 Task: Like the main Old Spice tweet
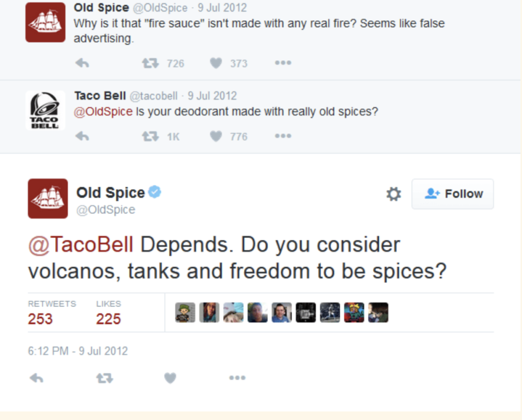point(170,378)
